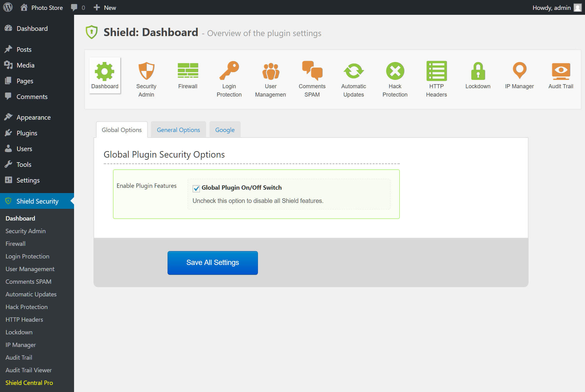585x392 pixels.
Task: Open the Audit Trail eye monitor icon
Action: pos(561,71)
